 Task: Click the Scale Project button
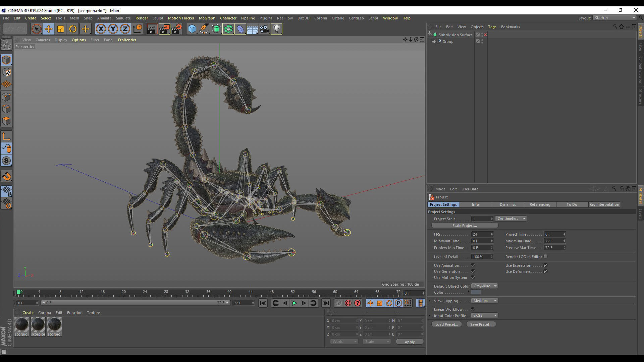click(x=465, y=226)
